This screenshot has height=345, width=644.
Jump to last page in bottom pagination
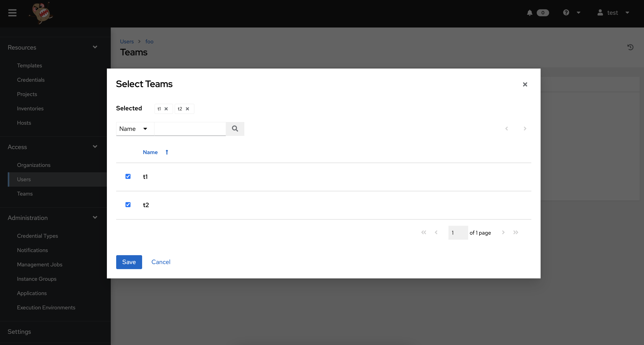pyautogui.click(x=515, y=232)
